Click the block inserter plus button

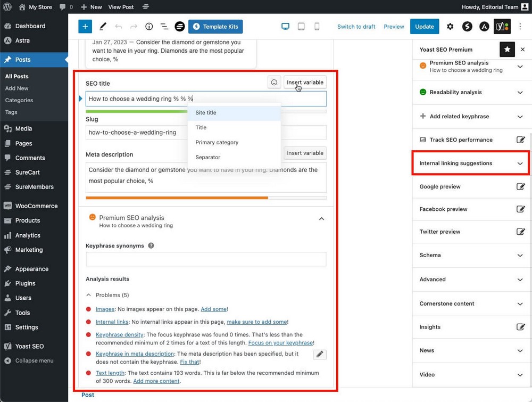click(85, 27)
